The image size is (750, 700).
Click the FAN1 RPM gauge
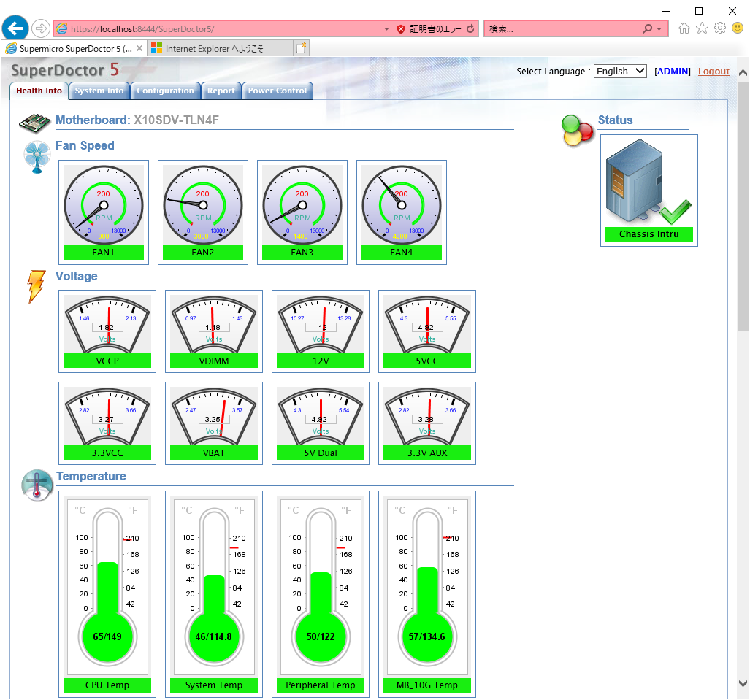coord(104,205)
